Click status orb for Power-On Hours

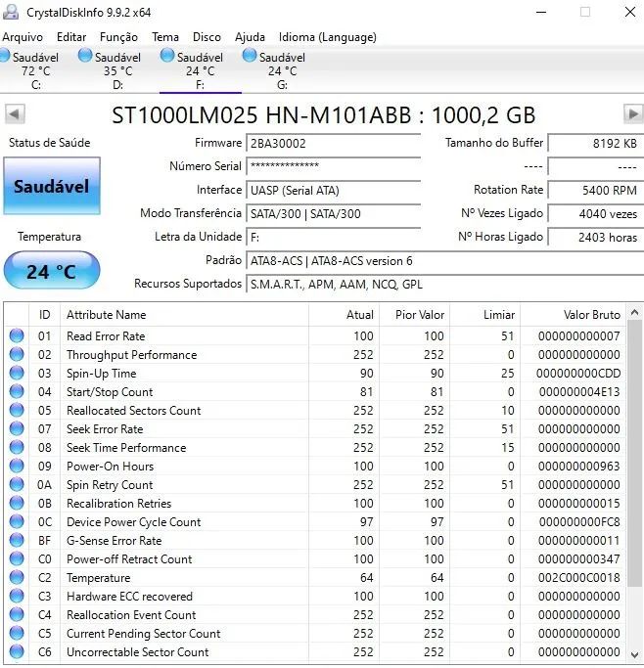[x=17, y=466]
